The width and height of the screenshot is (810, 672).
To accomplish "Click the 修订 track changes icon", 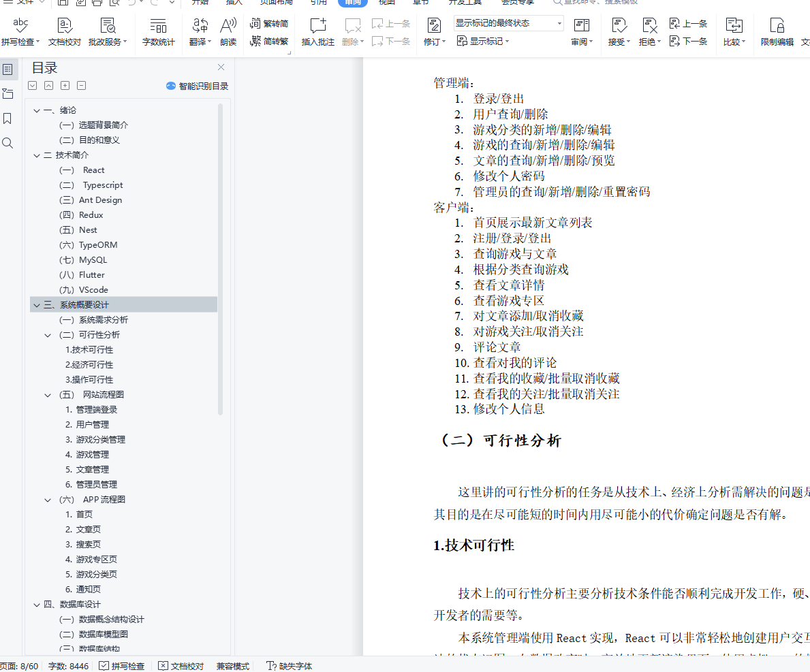I will [434, 26].
